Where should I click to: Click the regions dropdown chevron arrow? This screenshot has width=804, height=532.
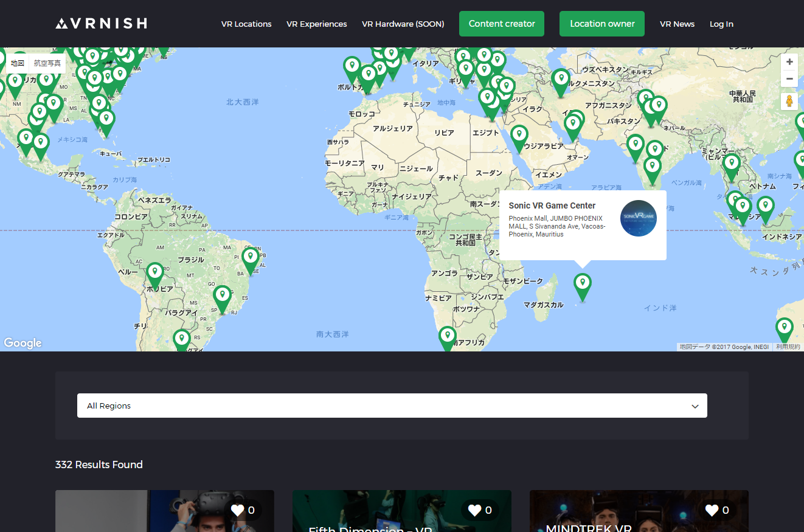(695, 406)
